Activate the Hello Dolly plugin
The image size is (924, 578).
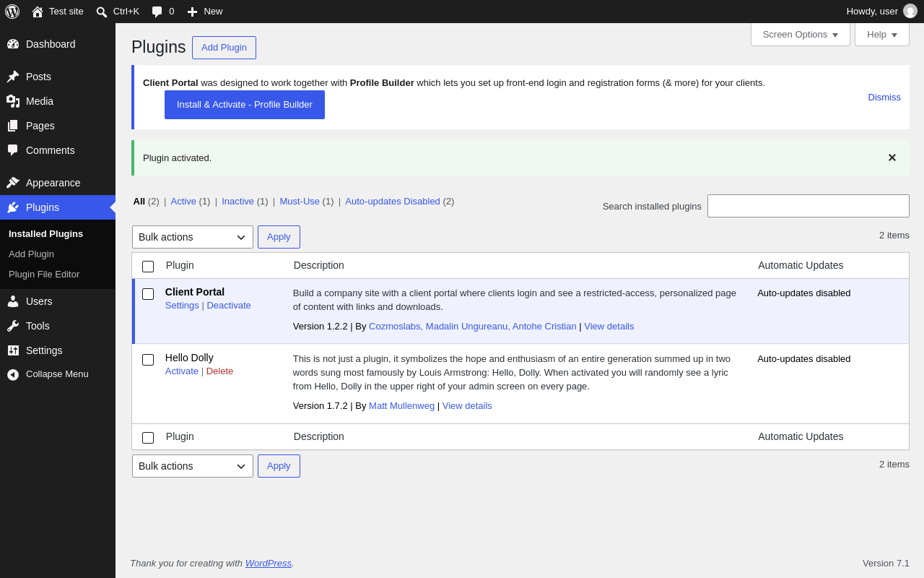click(x=182, y=371)
